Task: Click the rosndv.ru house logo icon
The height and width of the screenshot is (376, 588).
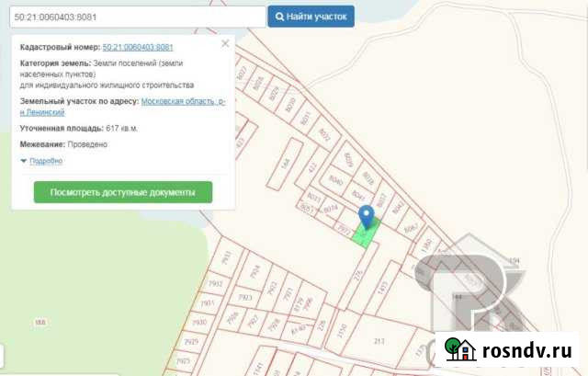Action: click(459, 349)
